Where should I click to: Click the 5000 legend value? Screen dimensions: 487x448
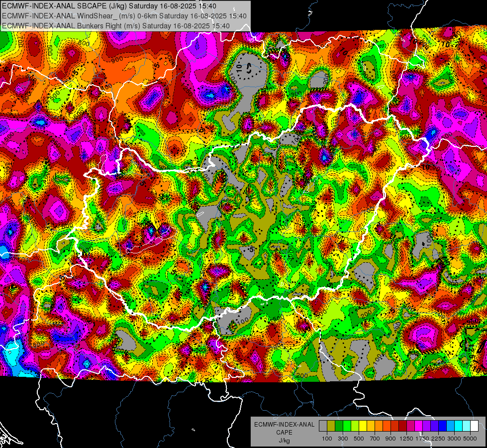470,439
